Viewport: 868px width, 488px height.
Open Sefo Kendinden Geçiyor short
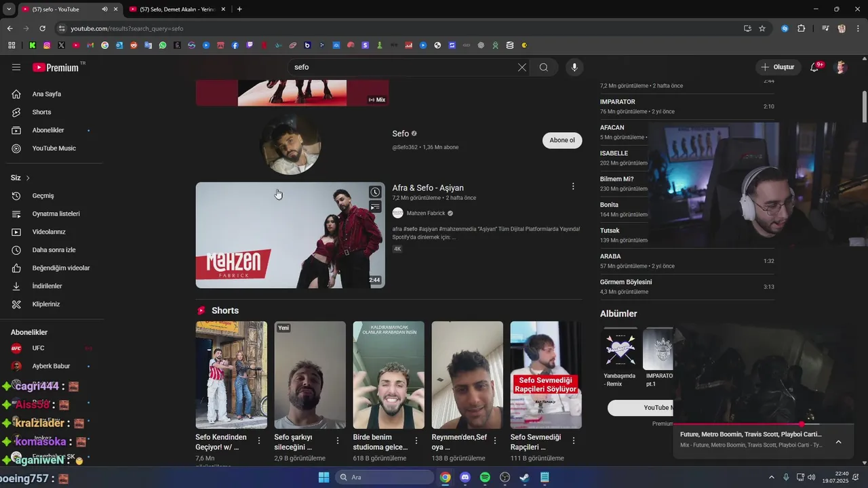[231, 375]
